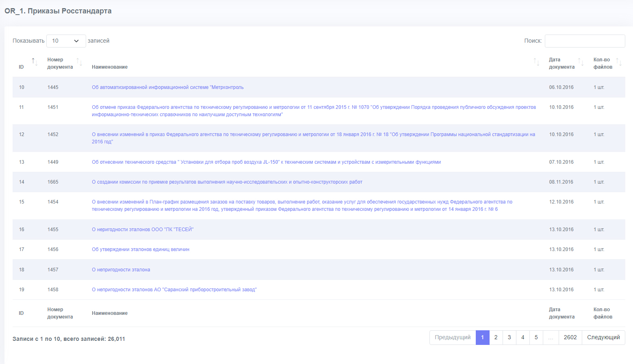Go to pagination page 3
Viewport: 633px width, 364px height.
509,338
